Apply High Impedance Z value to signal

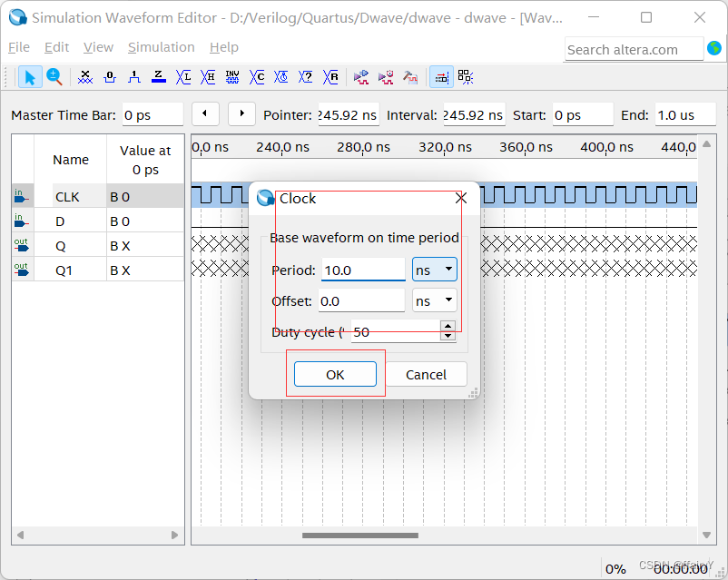pyautogui.click(x=157, y=77)
